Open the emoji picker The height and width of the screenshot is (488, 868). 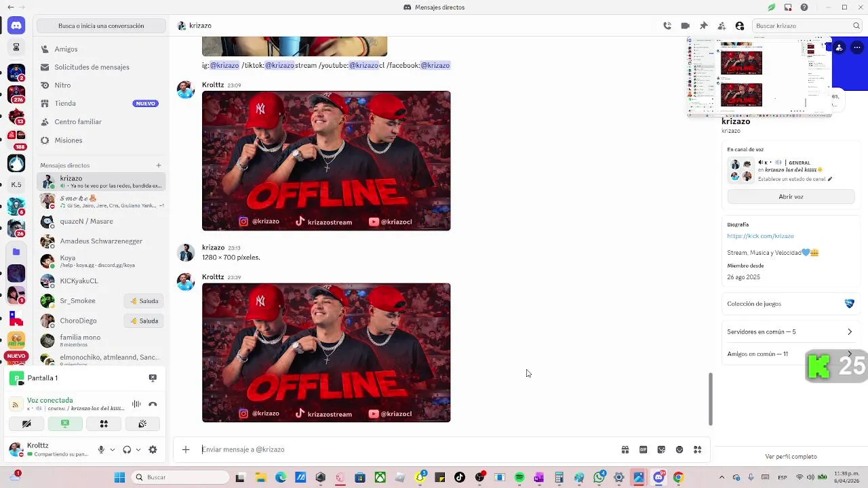679,449
